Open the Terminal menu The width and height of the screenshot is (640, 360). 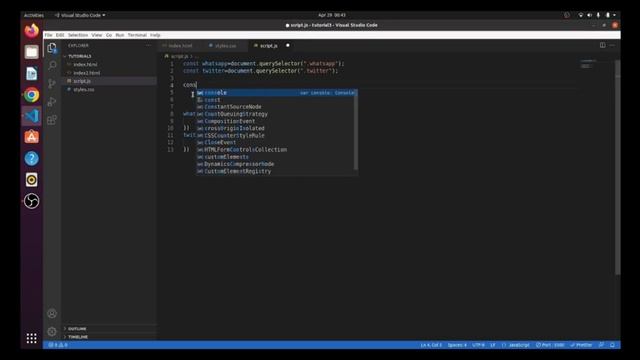(137, 35)
